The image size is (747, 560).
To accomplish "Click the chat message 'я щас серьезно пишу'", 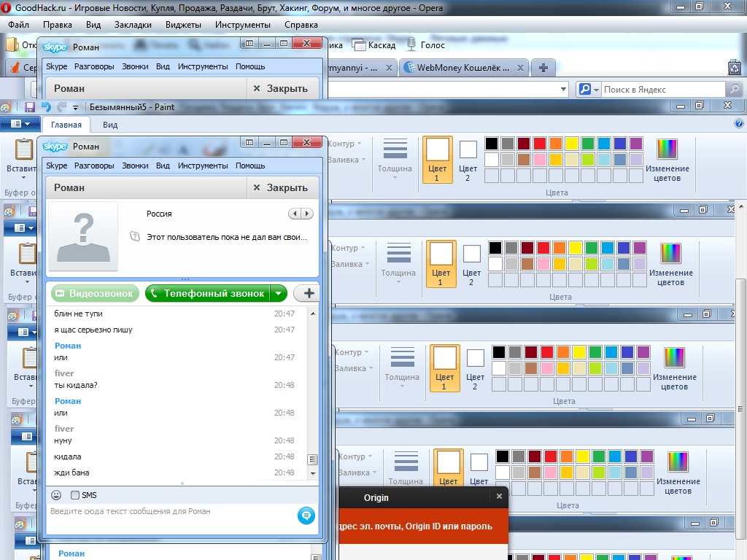I will pyautogui.click(x=93, y=330).
